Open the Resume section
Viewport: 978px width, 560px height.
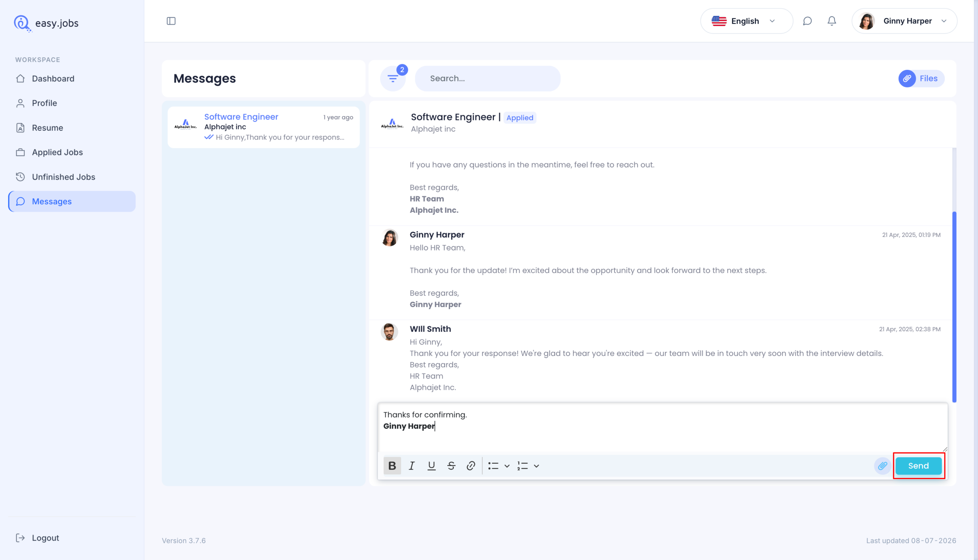pyautogui.click(x=72, y=128)
